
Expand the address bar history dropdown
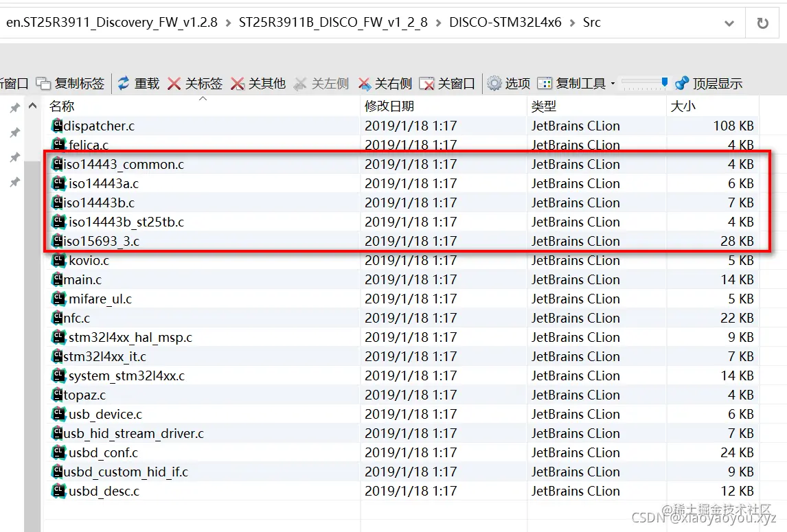click(x=729, y=23)
